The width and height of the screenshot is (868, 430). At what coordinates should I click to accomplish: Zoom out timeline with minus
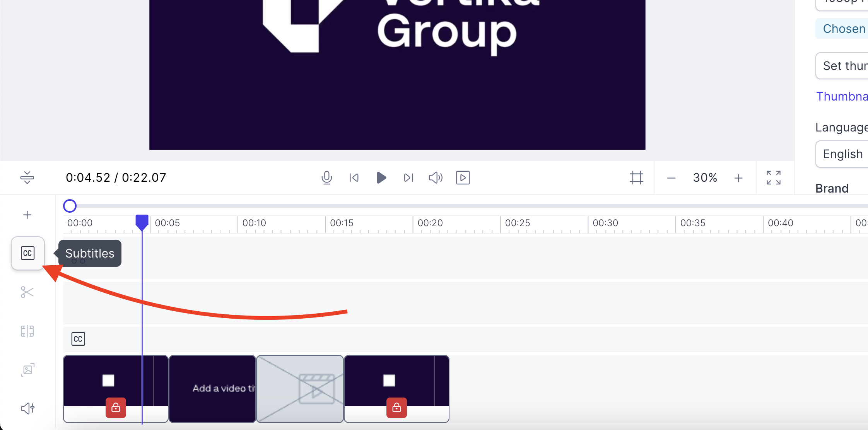point(671,178)
